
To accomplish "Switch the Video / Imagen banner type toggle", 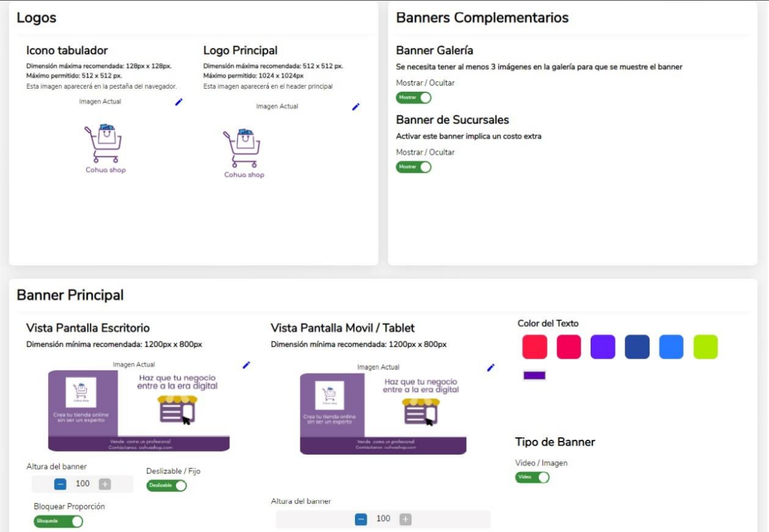I will [532, 477].
